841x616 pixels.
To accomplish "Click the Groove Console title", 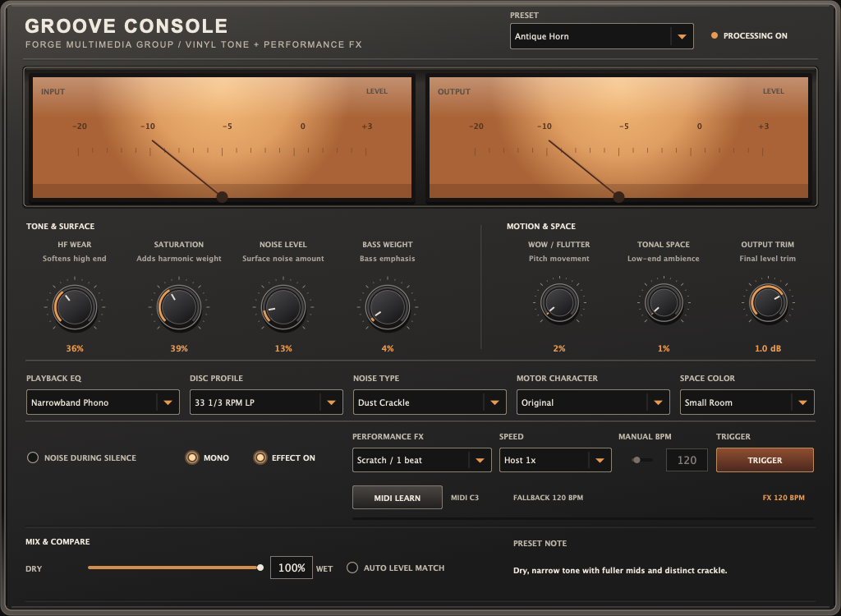I will [126, 25].
